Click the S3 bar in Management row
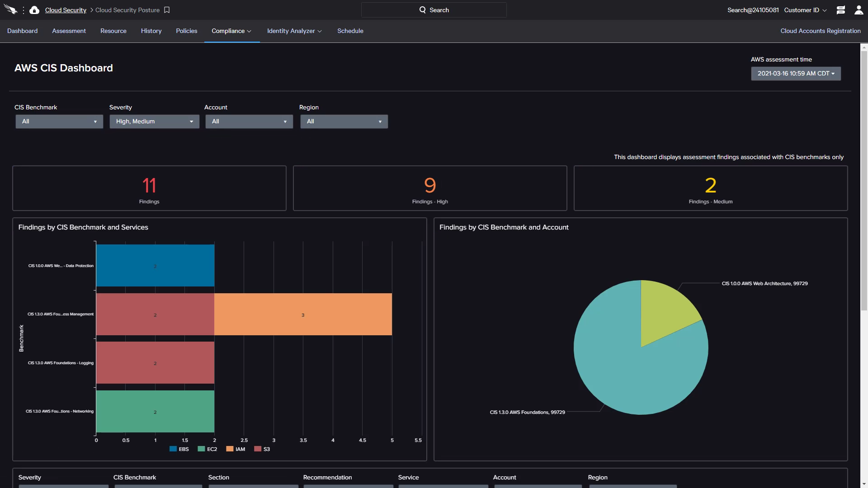Screen dimensions: 868x488 click(x=155, y=314)
